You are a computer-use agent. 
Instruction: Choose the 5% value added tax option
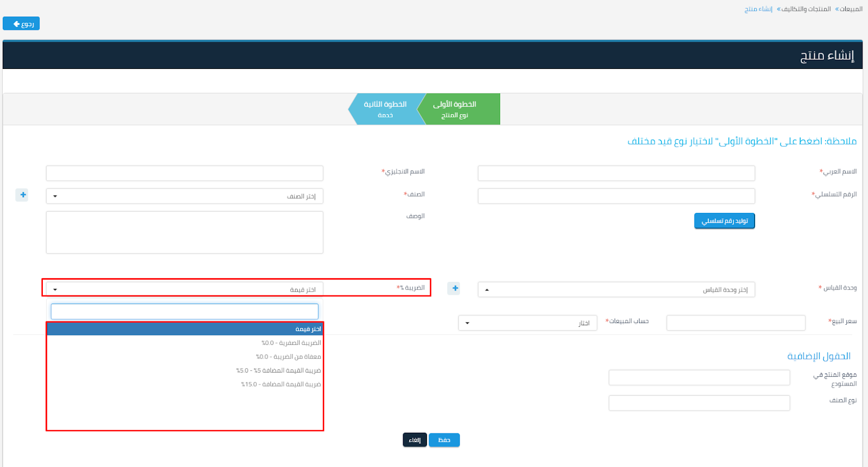(278, 370)
